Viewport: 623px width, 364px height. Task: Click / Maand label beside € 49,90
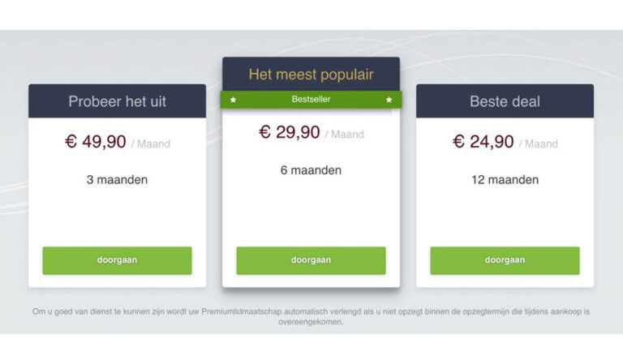tap(151, 143)
